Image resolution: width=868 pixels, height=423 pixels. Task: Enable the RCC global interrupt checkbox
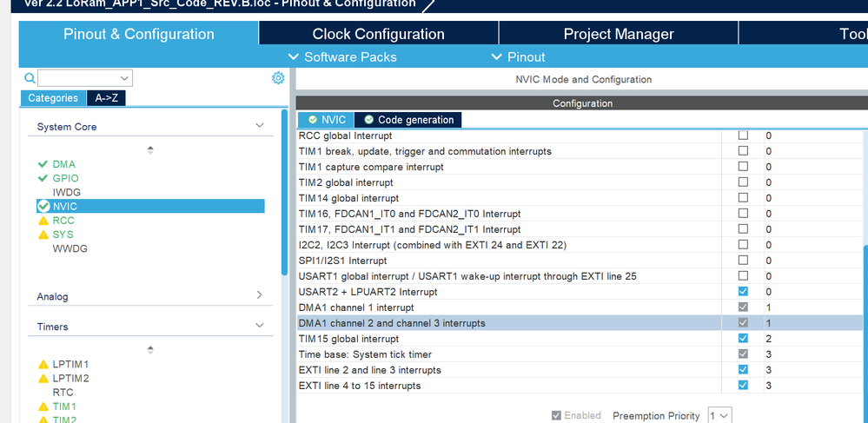[x=743, y=135]
